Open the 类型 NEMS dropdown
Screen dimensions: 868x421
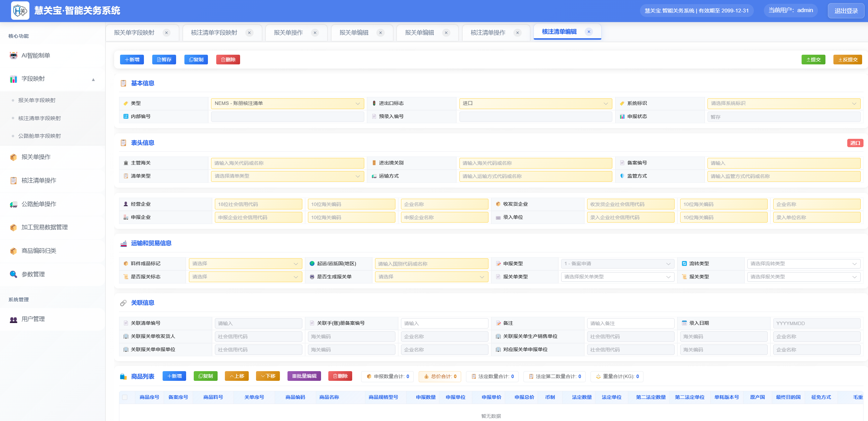287,104
